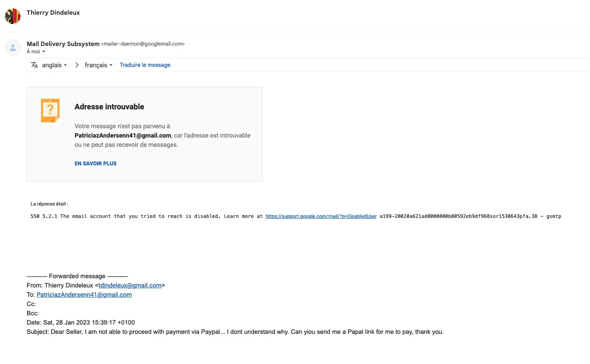Screen dimensions: 590x364
Task: Open the "EN SAVOIR PLUS" link
Action: click(x=95, y=163)
